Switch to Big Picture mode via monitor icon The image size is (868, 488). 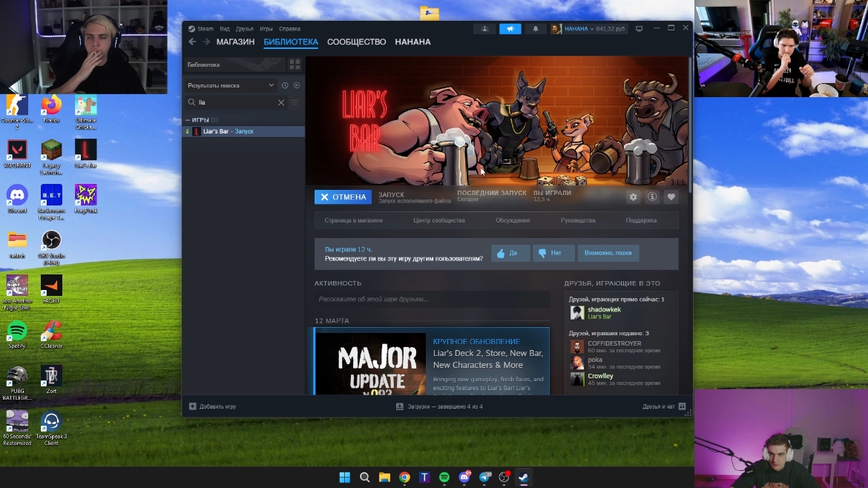pyautogui.click(x=639, y=29)
